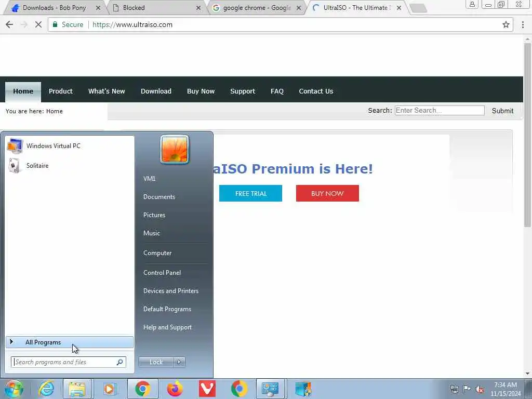532x399 pixels.
Task: Click the user account picture in Start menu
Action: pos(175,149)
